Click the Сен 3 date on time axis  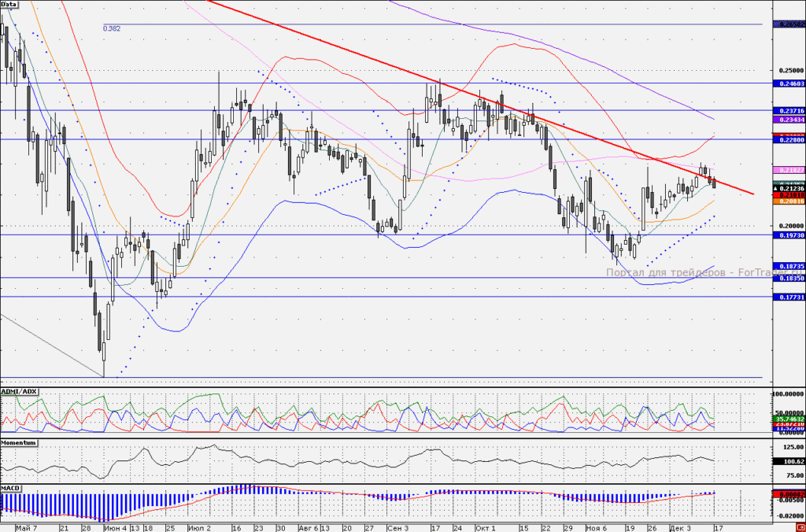pyautogui.click(x=397, y=528)
